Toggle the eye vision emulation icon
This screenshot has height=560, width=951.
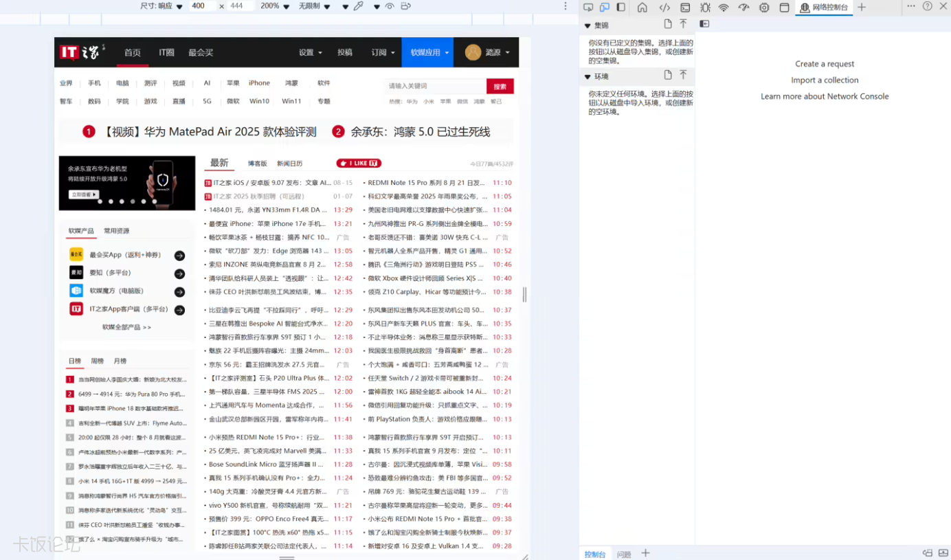click(x=390, y=6)
